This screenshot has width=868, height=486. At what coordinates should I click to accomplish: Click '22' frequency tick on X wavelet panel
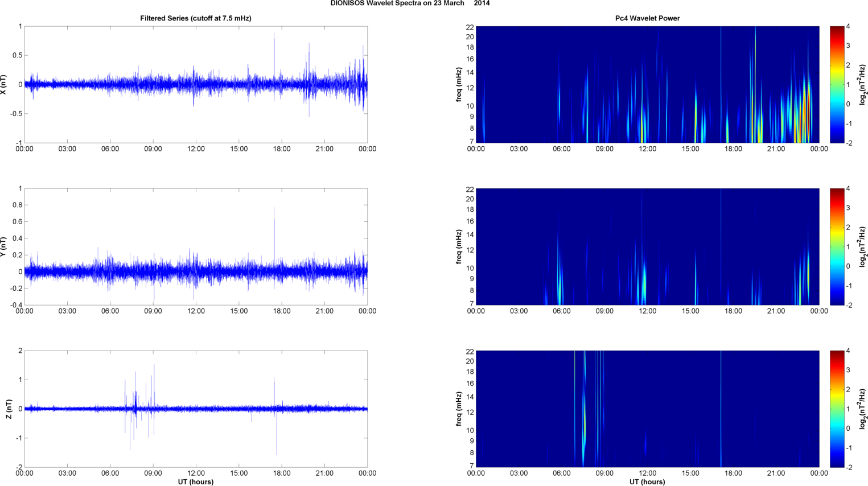[x=470, y=27]
